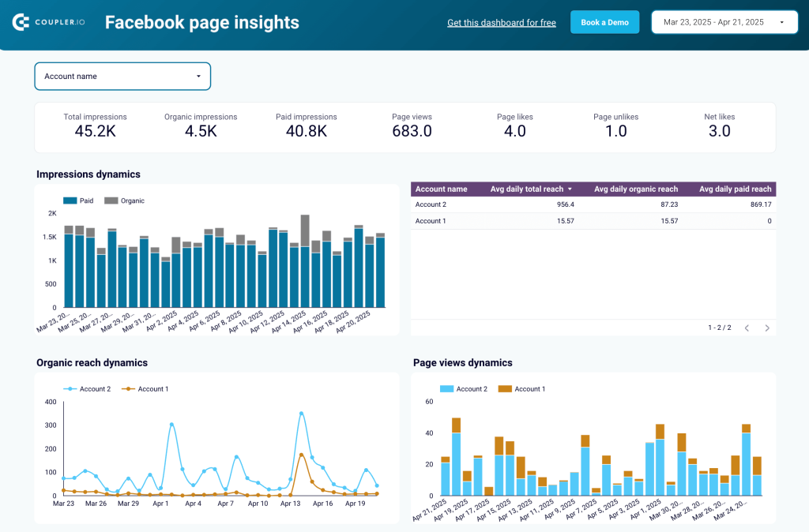The height and width of the screenshot is (532, 809).
Task: Click the Page unlikes 1.0 scorecard
Action: coord(616,126)
